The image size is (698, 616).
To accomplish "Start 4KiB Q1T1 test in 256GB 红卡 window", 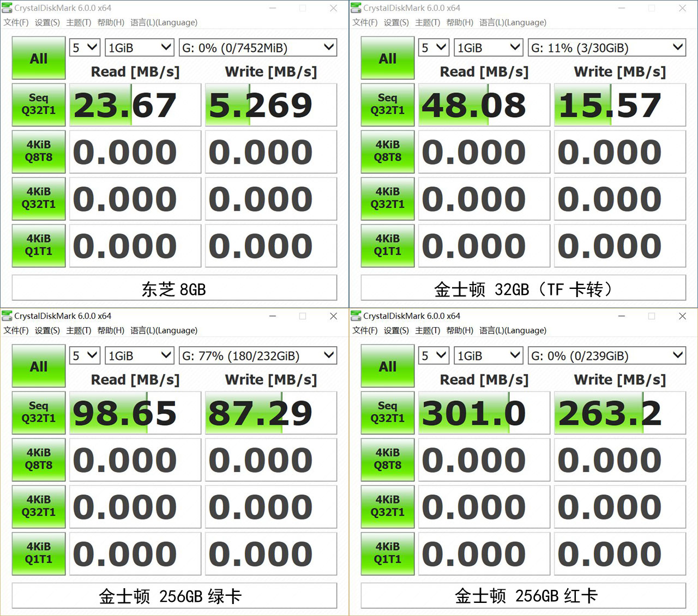I will [388, 553].
